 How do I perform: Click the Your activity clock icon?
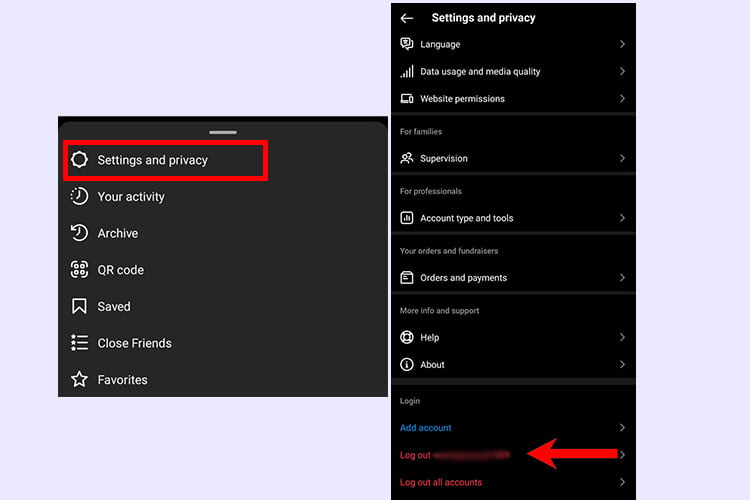[x=80, y=197]
